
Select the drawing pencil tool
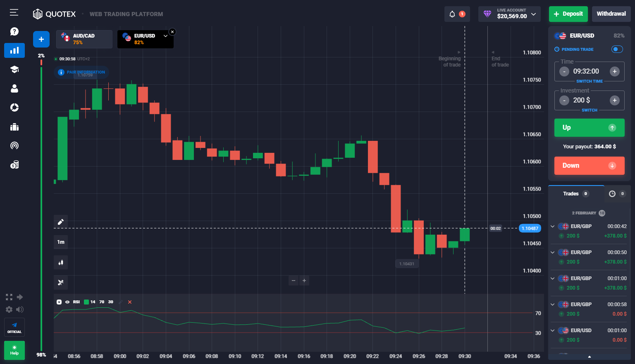click(x=61, y=222)
